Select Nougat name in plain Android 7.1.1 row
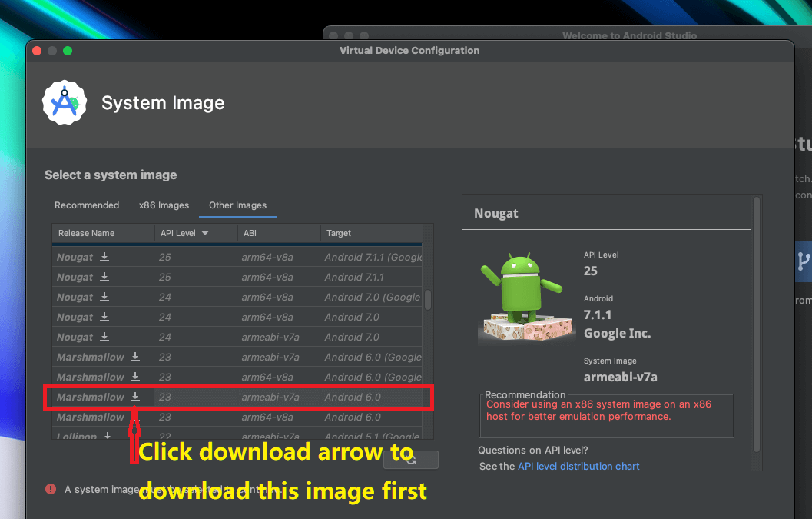Viewport: 812px width, 519px height. tap(75, 277)
